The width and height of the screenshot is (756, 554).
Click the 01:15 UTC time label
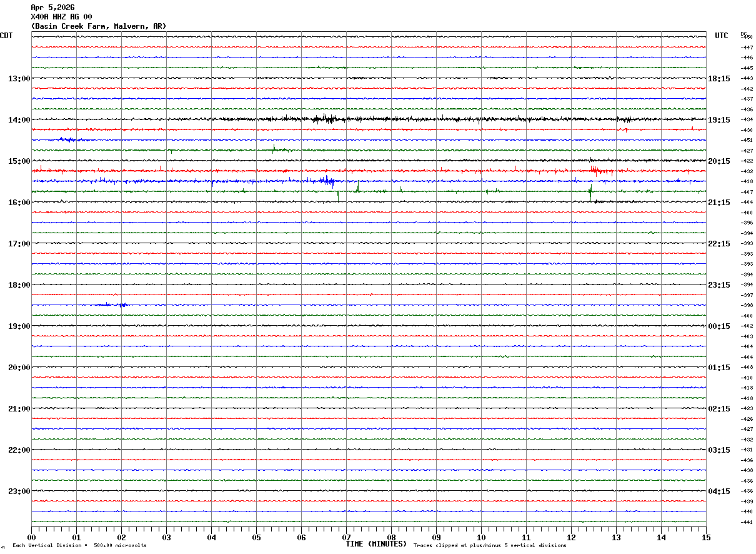[x=719, y=368]
